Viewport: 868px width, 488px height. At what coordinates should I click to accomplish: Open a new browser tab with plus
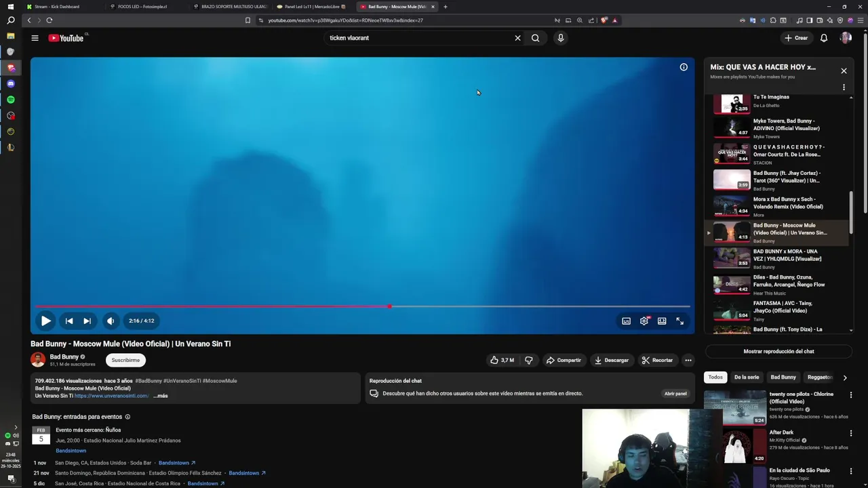pyautogui.click(x=445, y=7)
